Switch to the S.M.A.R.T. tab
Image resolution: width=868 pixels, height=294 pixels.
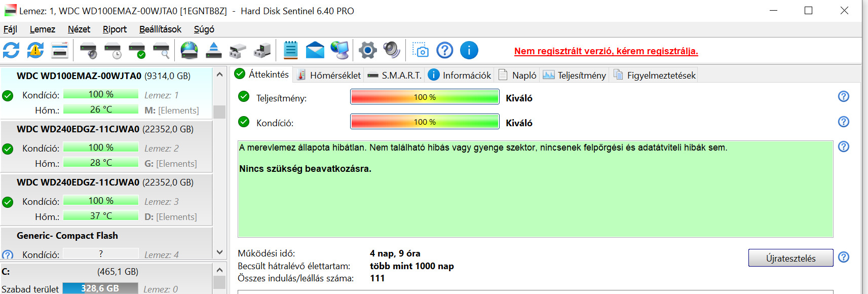(x=395, y=75)
